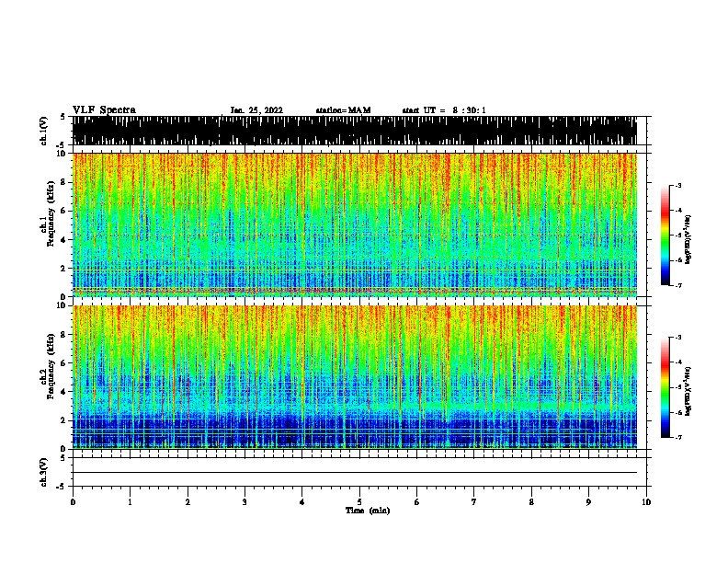Select the "start UT = 8 :30: 1" text

pyautogui.click(x=444, y=110)
